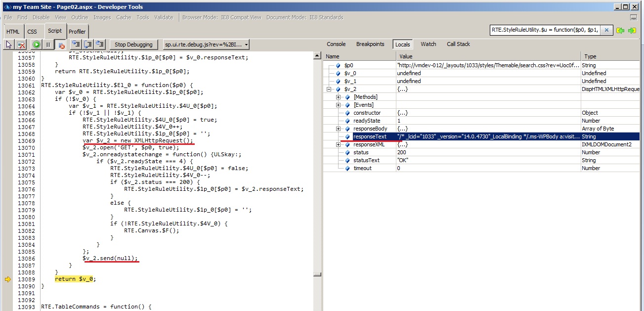Click the Step Over icon
644x311 pixels.
87,44
